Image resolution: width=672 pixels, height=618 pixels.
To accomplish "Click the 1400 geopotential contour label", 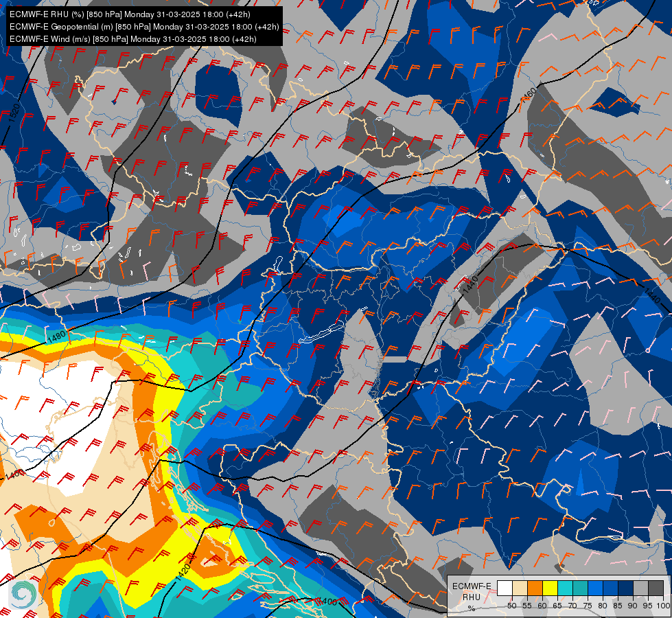I will 328,602.
